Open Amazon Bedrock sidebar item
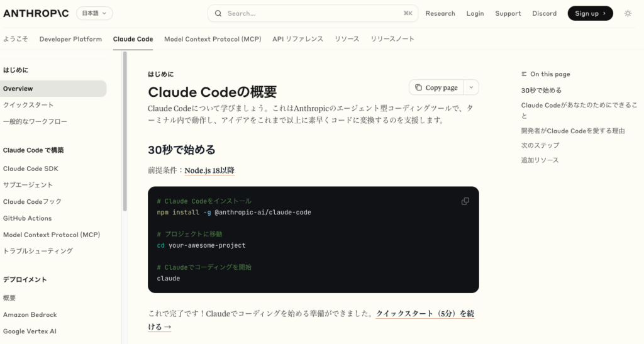This screenshot has width=644, height=344. 30,315
